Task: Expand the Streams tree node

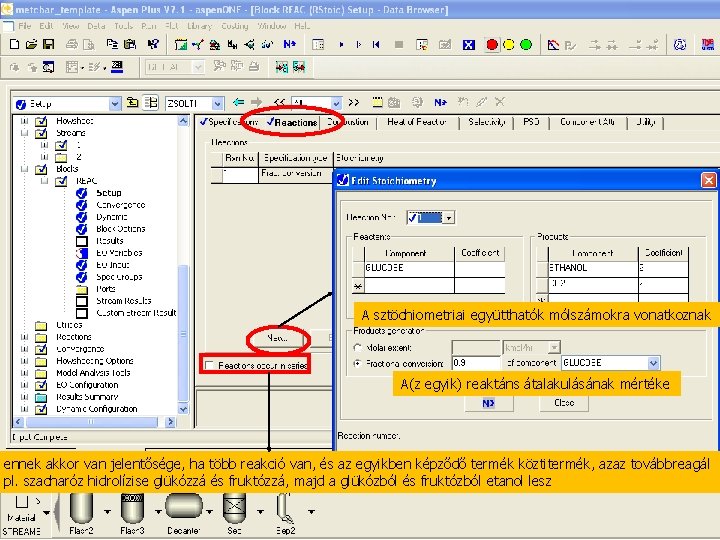Action: (24, 133)
